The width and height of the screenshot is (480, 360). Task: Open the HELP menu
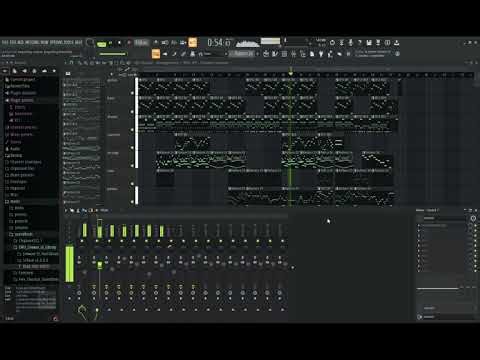[x=78, y=43]
